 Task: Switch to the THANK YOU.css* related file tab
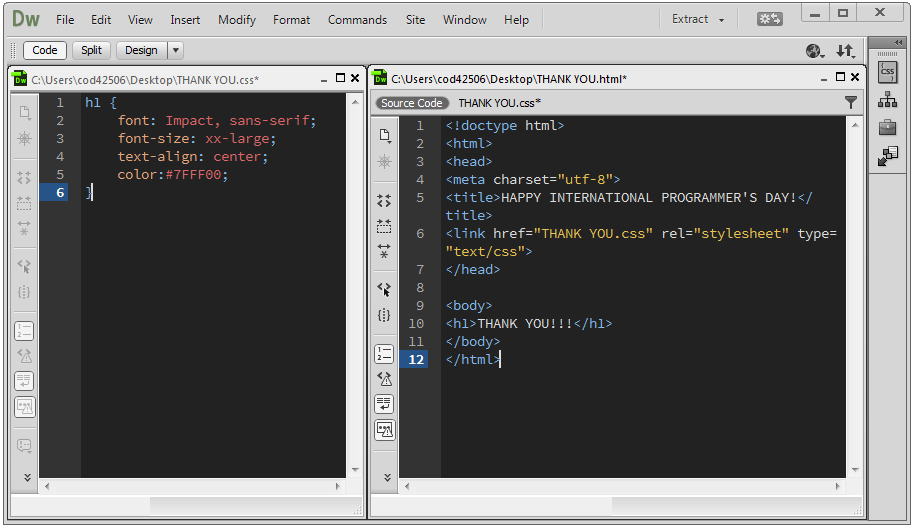[500, 103]
